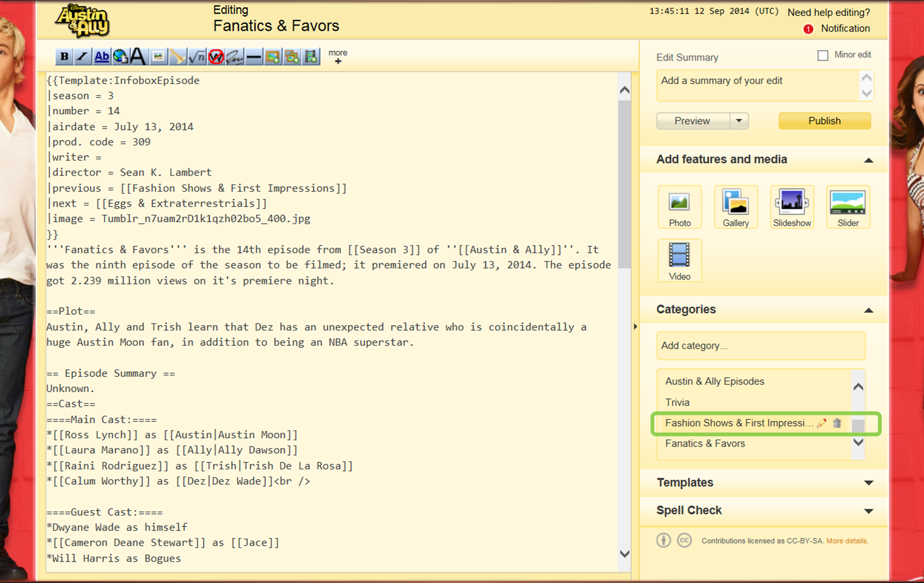Open Need help editing link
924x583 pixels.
(x=828, y=12)
